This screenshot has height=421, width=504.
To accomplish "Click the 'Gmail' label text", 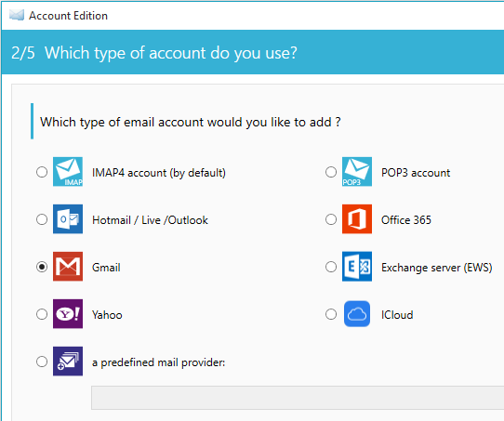I will coord(106,268).
